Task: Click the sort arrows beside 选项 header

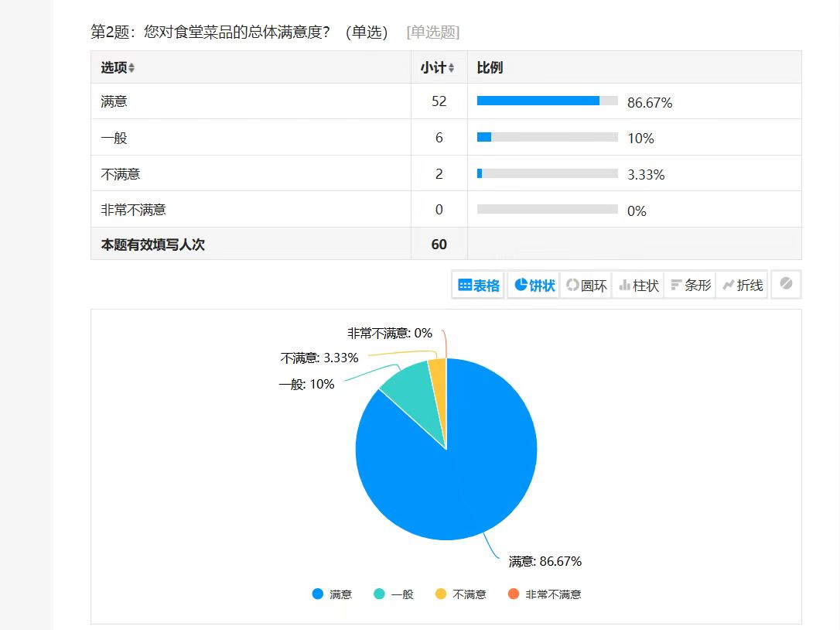Action: pos(132,67)
